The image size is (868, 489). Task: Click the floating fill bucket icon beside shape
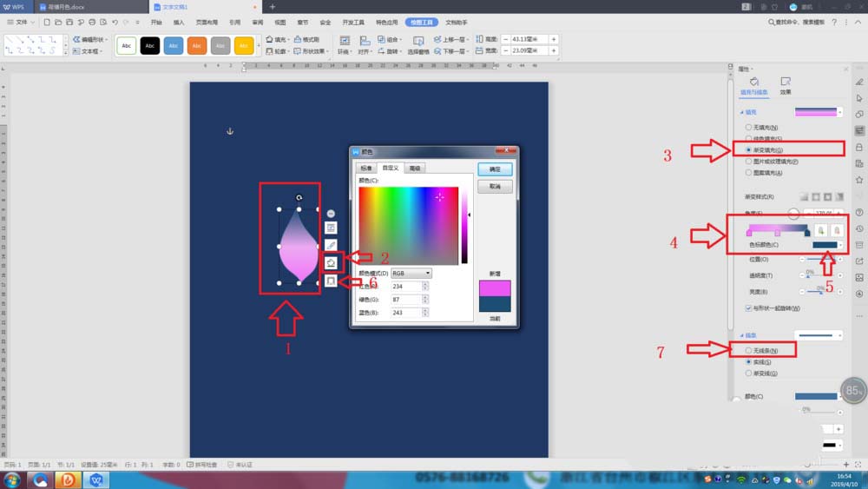pos(331,262)
